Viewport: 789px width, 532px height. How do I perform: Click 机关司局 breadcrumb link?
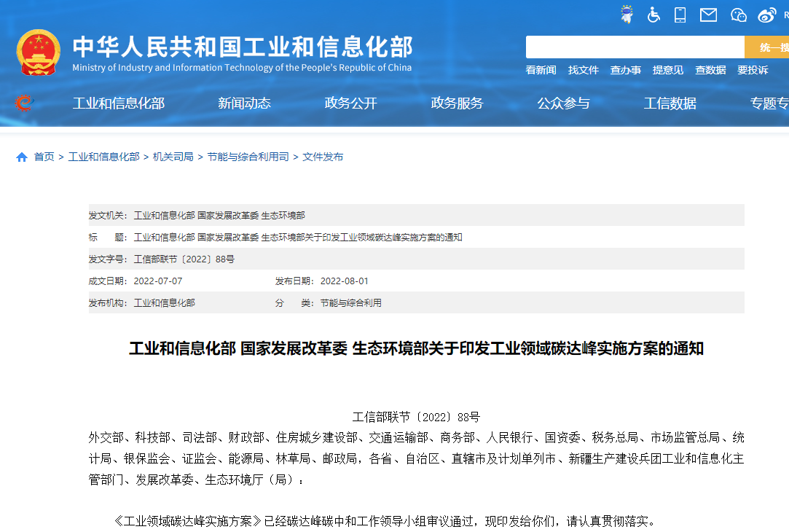pos(173,157)
